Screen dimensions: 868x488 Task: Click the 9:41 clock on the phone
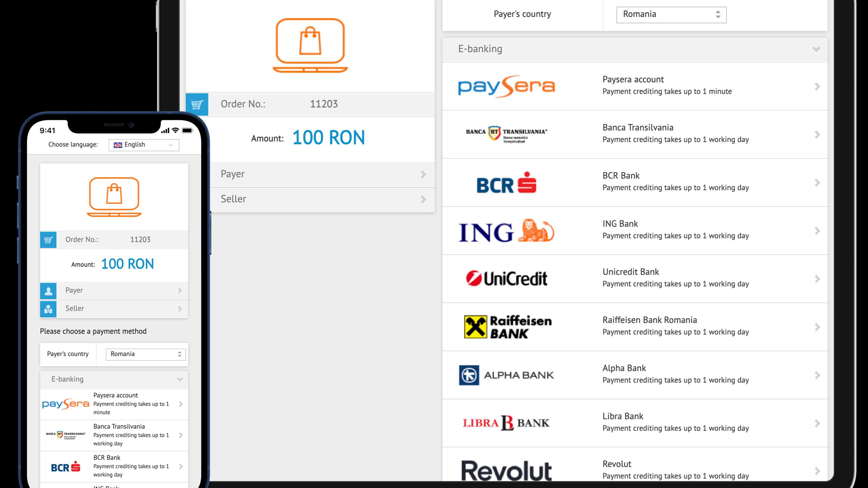(x=47, y=131)
